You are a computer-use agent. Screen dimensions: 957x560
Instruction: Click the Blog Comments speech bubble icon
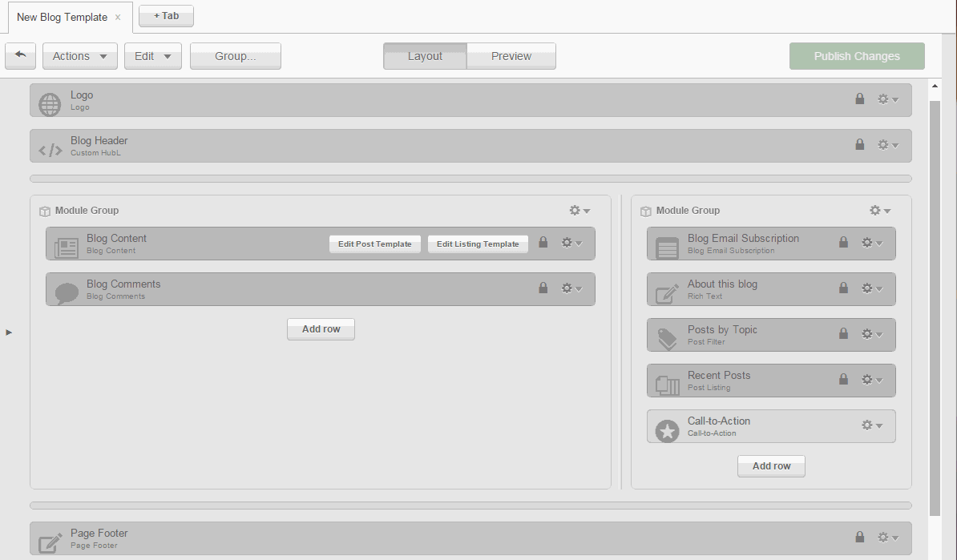[x=67, y=293]
